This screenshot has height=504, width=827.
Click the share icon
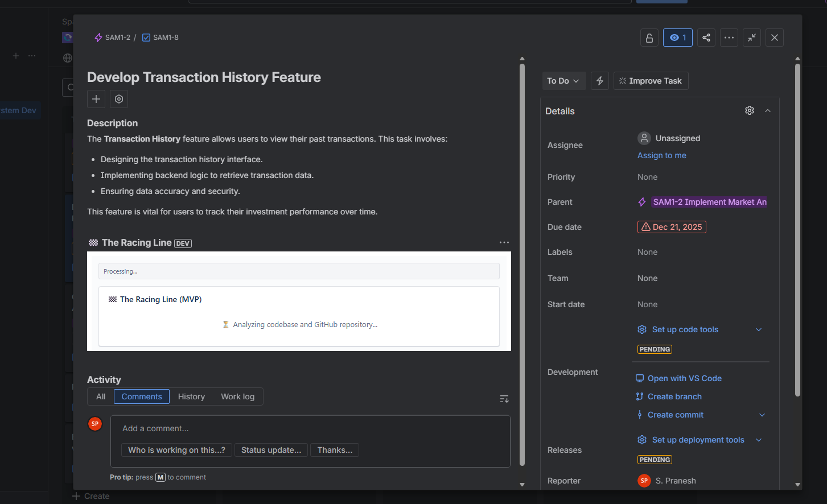tap(706, 38)
